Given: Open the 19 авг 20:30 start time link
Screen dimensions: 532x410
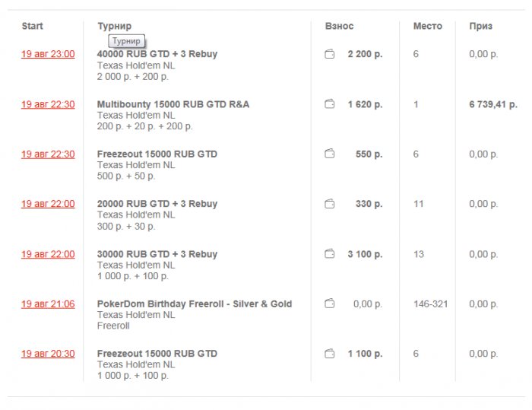Looking at the screenshot, I should click(48, 354).
